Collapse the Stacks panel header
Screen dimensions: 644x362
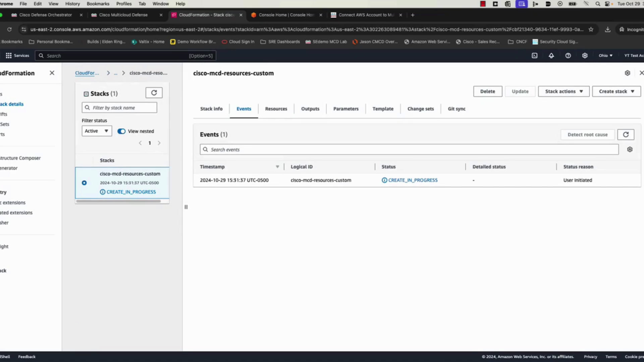coord(86,94)
